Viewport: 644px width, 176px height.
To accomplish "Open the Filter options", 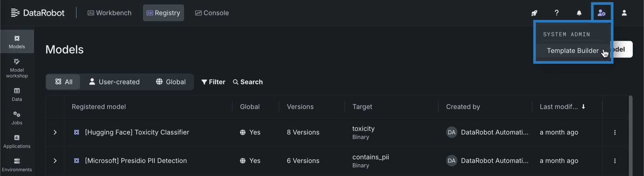I will click(213, 82).
